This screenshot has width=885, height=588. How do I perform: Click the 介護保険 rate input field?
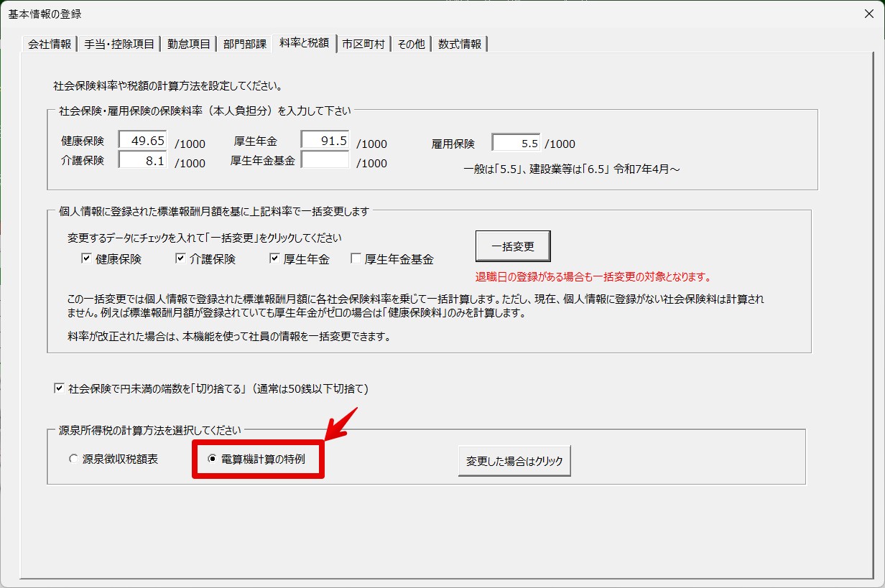coord(143,161)
